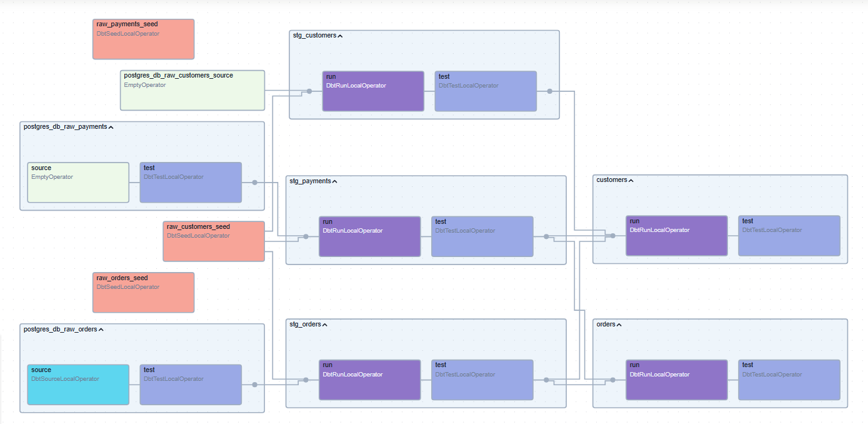Select the raw_customers_seed task node

[x=214, y=241]
